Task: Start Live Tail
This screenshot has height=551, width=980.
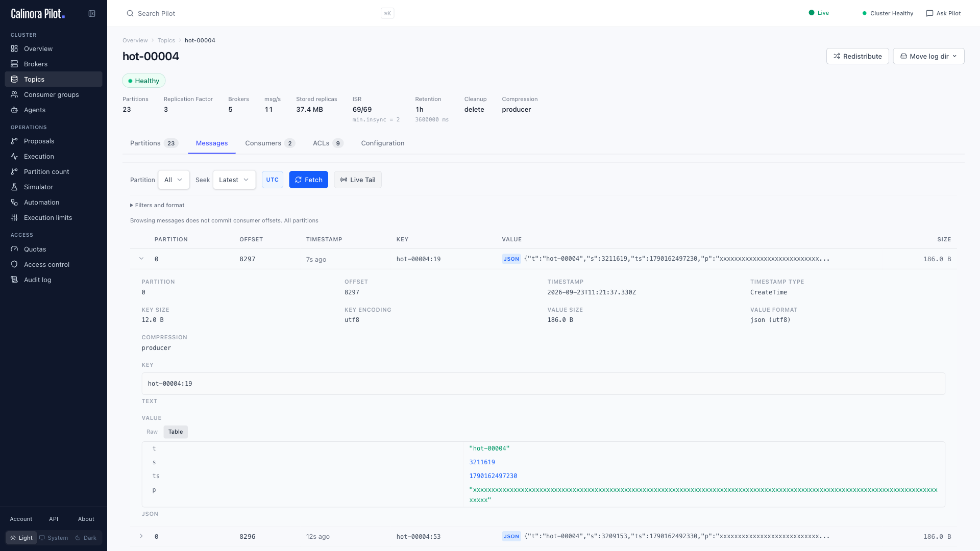Action: click(358, 180)
